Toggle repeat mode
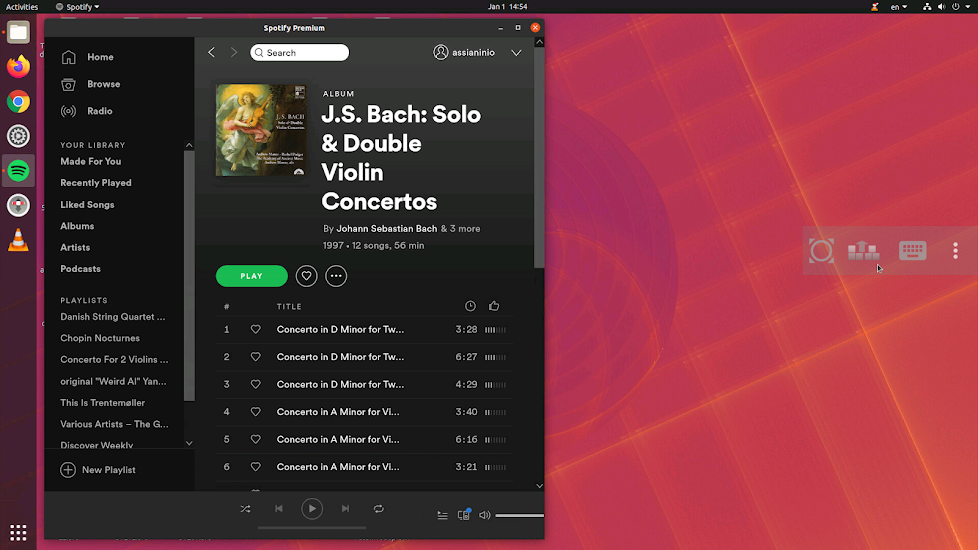The width and height of the screenshot is (978, 550). [379, 509]
